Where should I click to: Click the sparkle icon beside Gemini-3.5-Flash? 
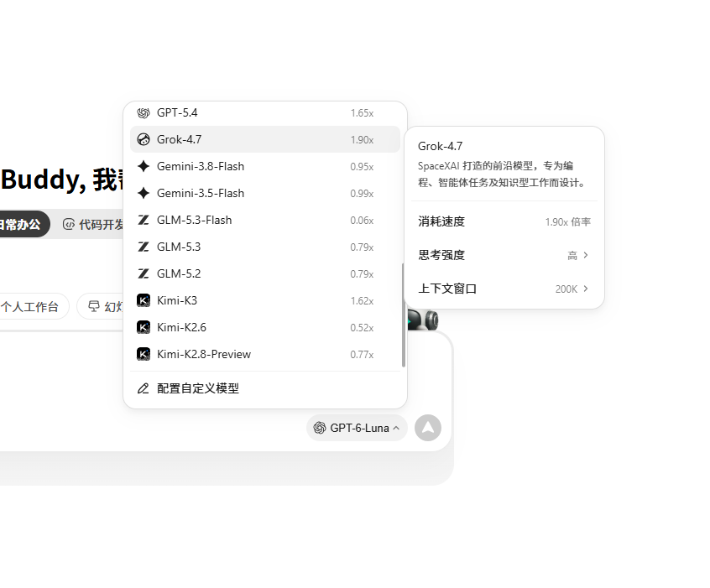(x=143, y=193)
